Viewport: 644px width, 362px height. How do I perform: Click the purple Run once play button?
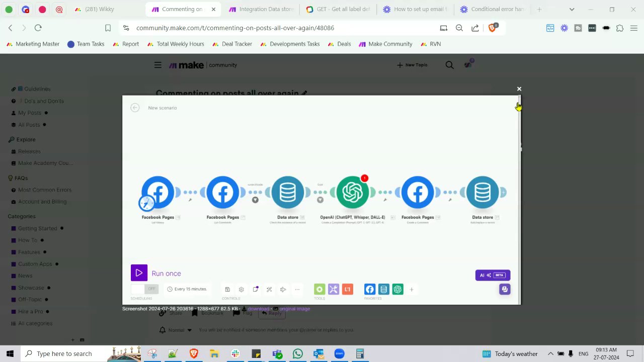pos(139,273)
